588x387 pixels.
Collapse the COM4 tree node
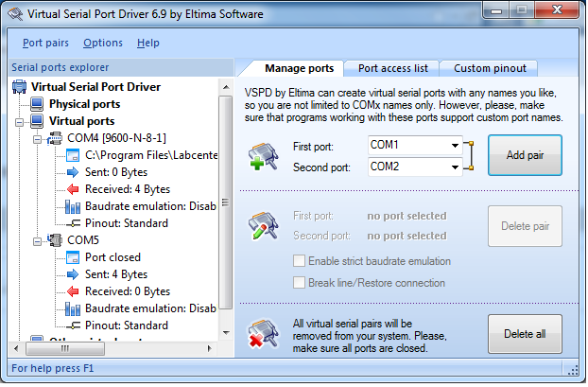[37, 140]
